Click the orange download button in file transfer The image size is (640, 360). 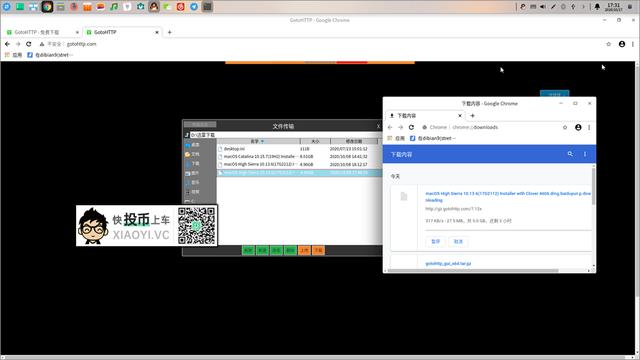point(318,250)
